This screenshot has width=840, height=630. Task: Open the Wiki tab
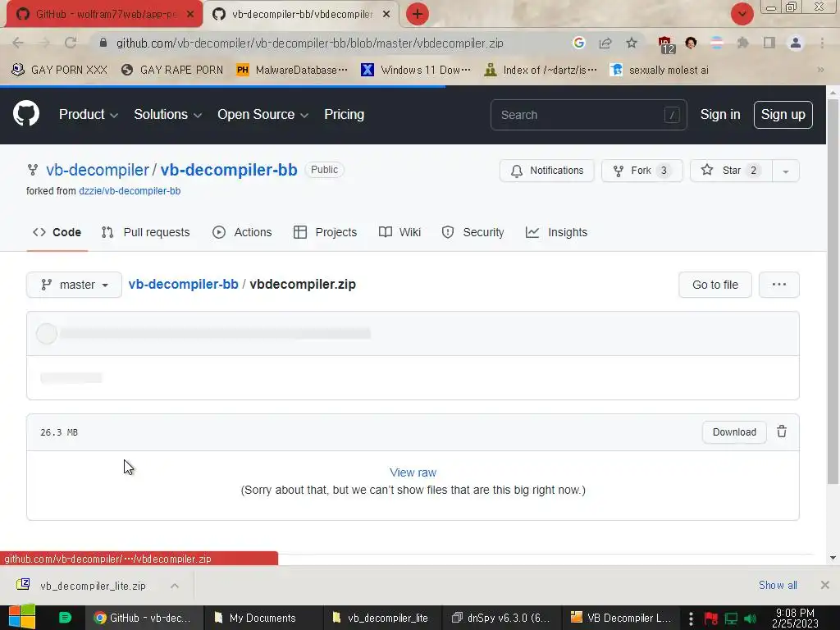pos(399,232)
